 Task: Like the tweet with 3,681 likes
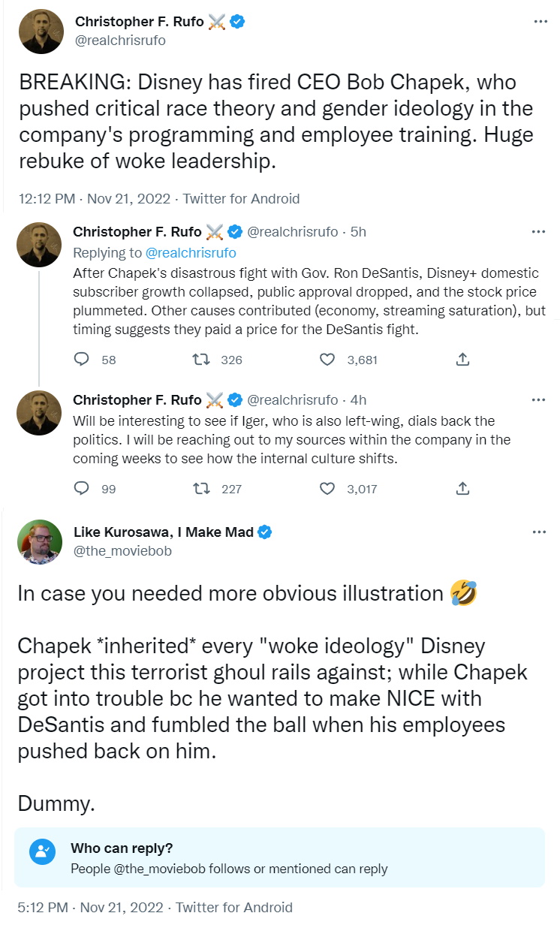(x=327, y=360)
